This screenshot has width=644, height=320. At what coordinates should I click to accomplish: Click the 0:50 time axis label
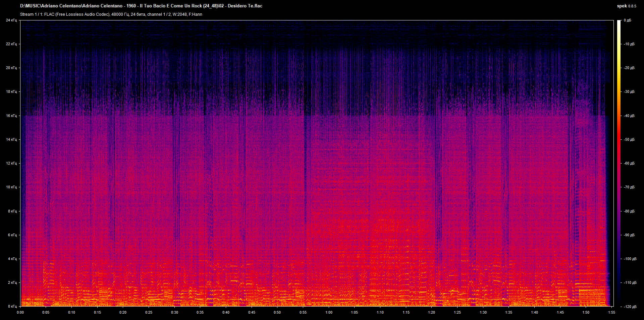click(277, 312)
